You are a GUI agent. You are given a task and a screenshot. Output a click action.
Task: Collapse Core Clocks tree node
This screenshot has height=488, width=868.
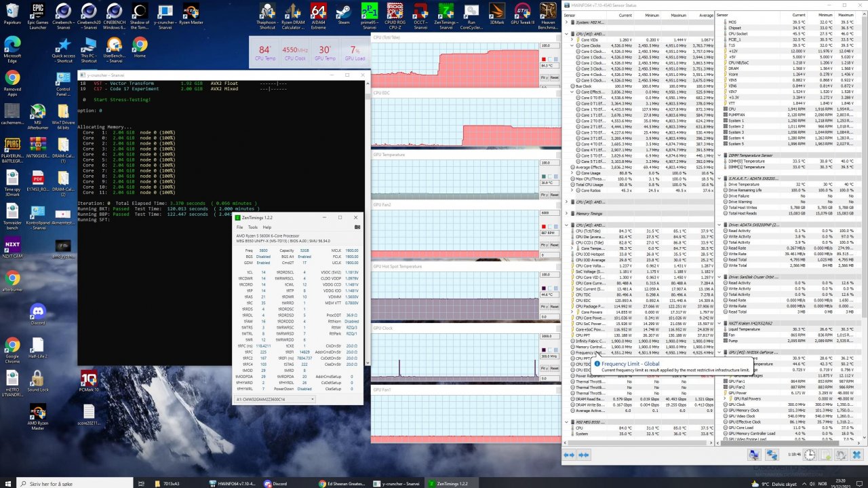click(572, 45)
